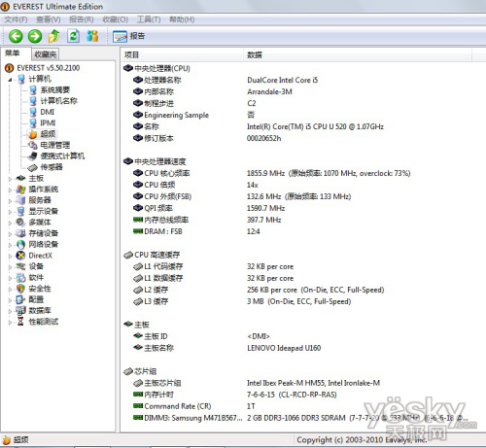Select the 超频 flame icon in the tree

(33, 134)
